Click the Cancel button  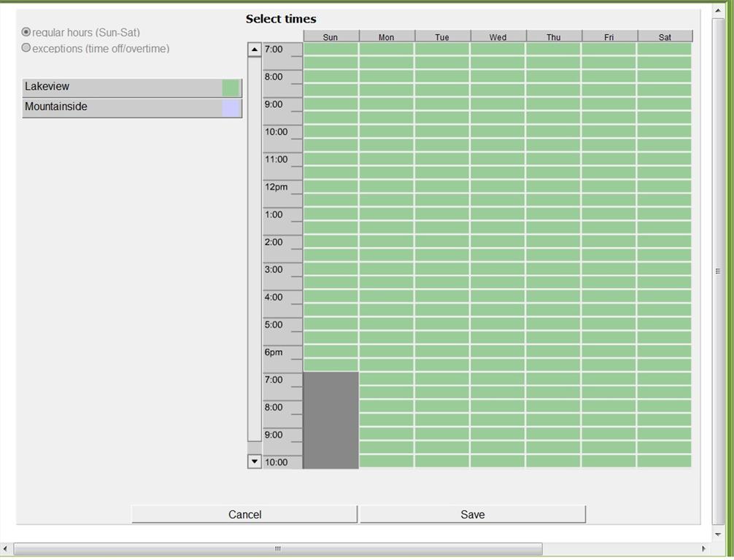244,514
